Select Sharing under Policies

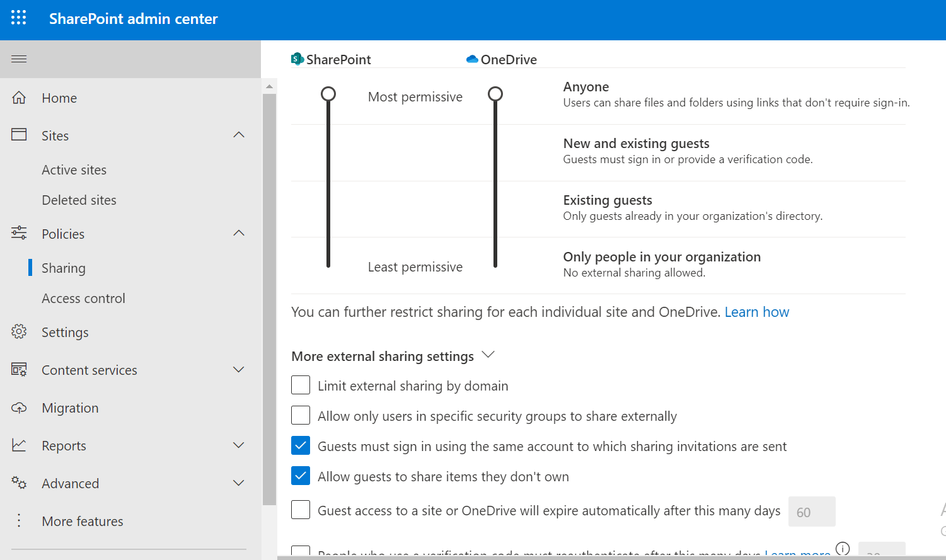[x=63, y=268]
